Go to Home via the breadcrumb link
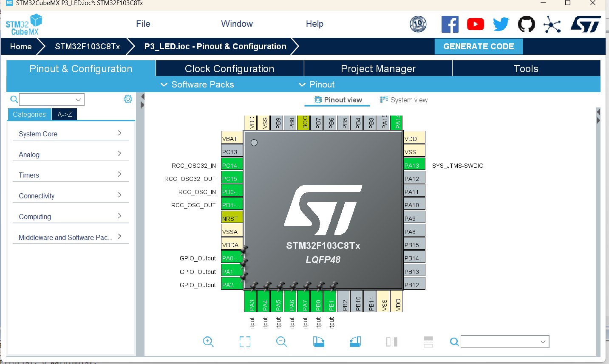 (x=20, y=46)
